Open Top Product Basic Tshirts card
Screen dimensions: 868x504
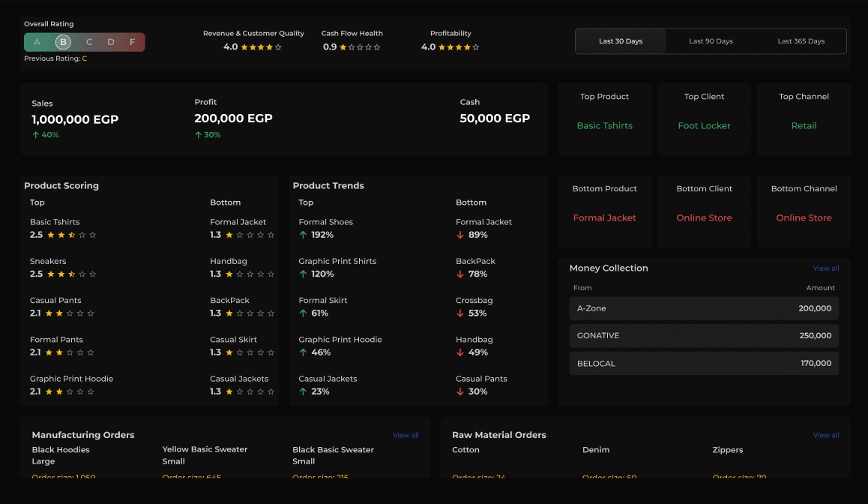604,119
